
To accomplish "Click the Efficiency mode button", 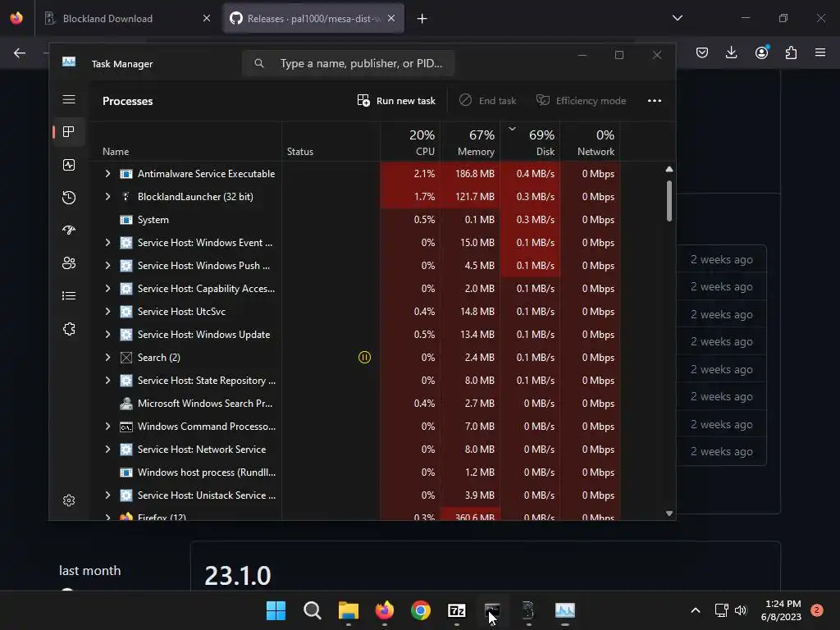I will (582, 101).
